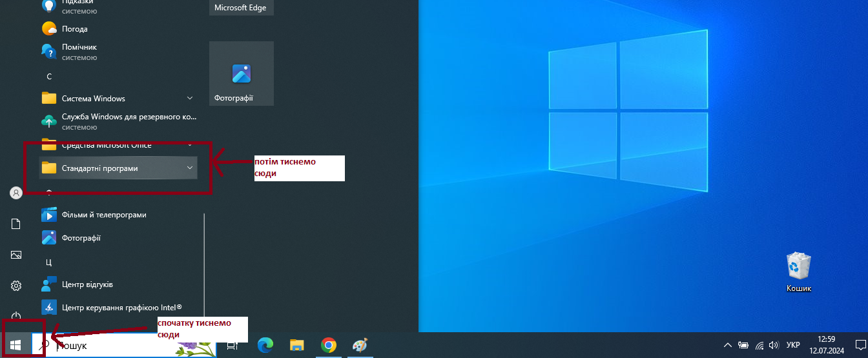Image resolution: width=868 pixels, height=358 pixels.
Task: Click the Pictures icon in Start sidebar
Action: pyautogui.click(x=16, y=255)
